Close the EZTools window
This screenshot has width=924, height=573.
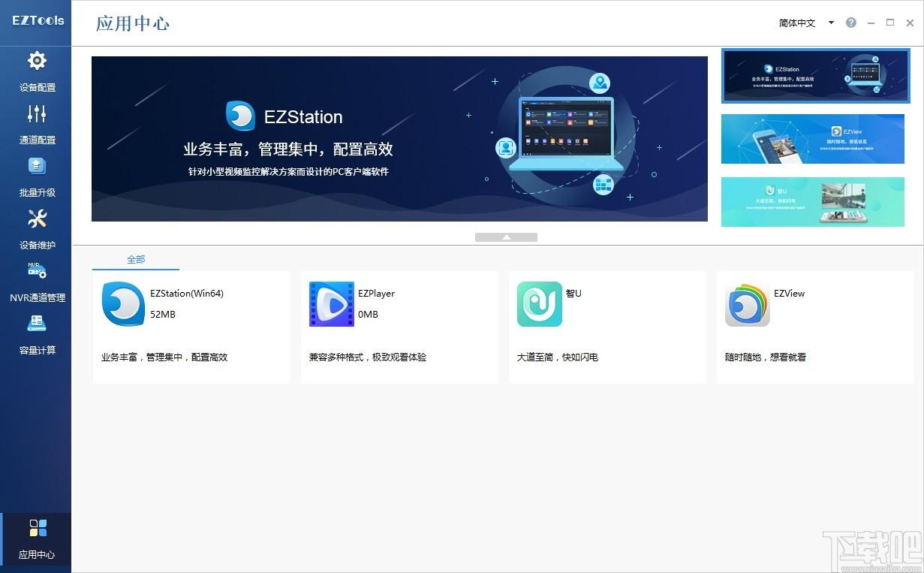pos(910,23)
